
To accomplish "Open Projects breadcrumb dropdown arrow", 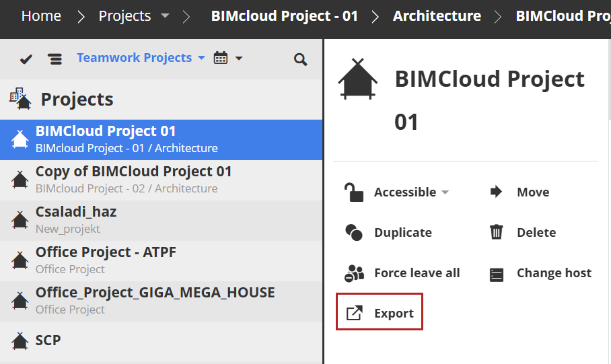I will coord(166,16).
